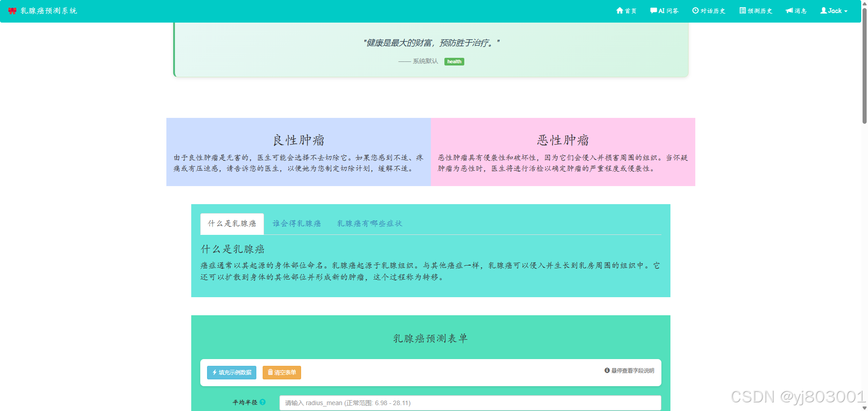
Task: Open 预测历史 list icon
Action: pos(742,10)
